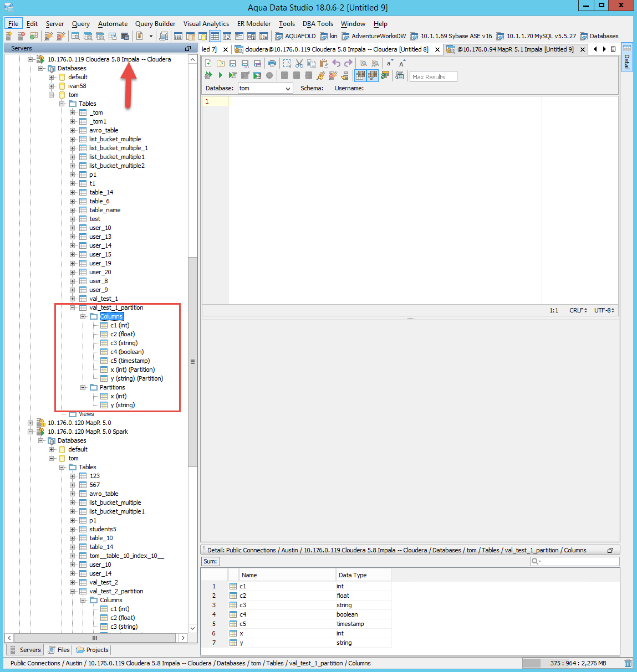
Task: Toggle the grid results view button in query toolbar
Action: (x=360, y=75)
